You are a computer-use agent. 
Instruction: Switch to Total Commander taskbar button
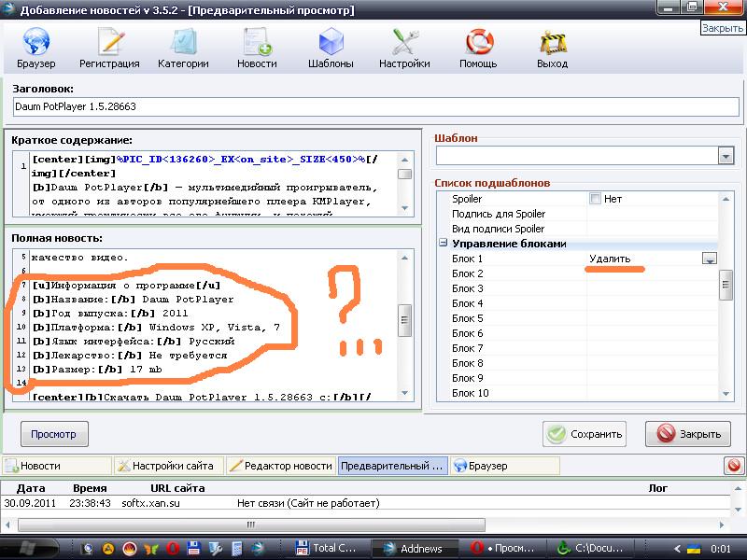[x=326, y=549]
